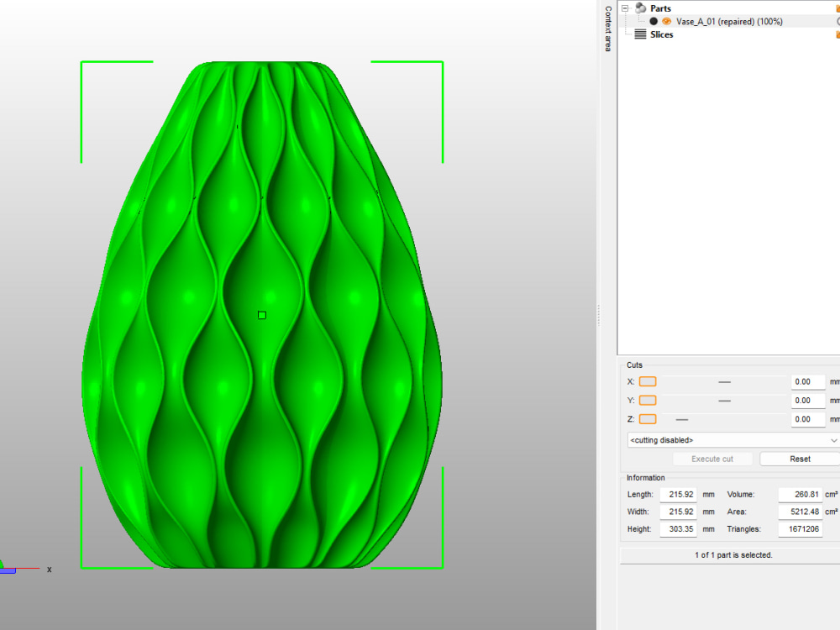Open the cutting disabled dropdown

(x=733, y=440)
